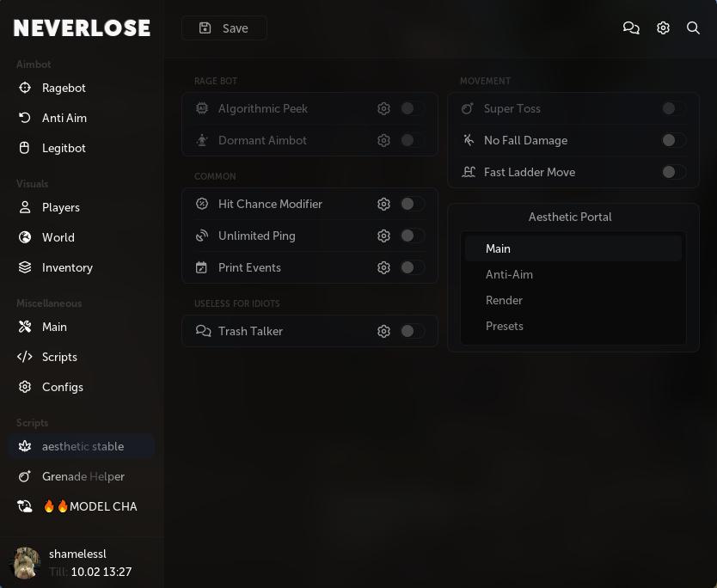Screen dimensions: 717x588
Task: Select the Presets tab in Aesthetic Portal
Action: point(505,326)
